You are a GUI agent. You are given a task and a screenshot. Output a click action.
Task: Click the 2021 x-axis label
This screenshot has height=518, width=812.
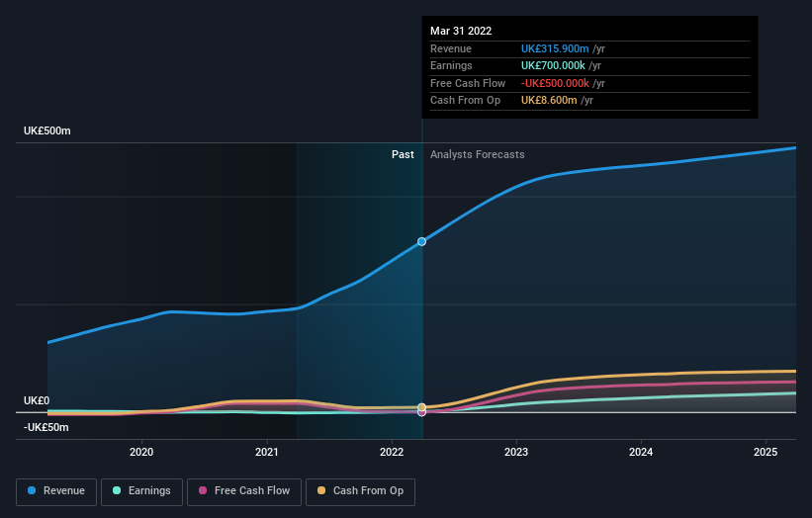pos(267,453)
